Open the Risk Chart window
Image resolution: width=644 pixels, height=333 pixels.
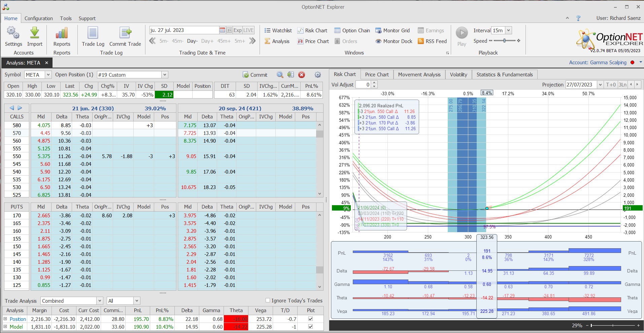coord(312,30)
